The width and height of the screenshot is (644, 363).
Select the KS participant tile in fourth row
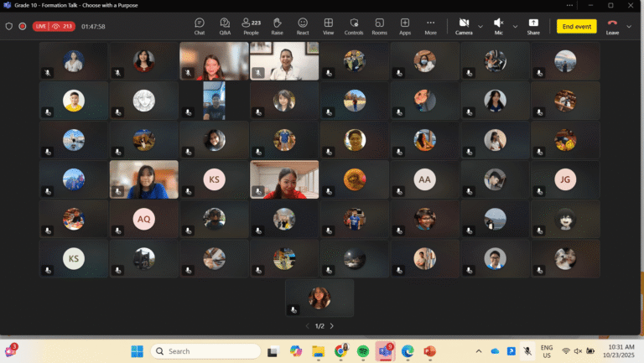coord(214,179)
